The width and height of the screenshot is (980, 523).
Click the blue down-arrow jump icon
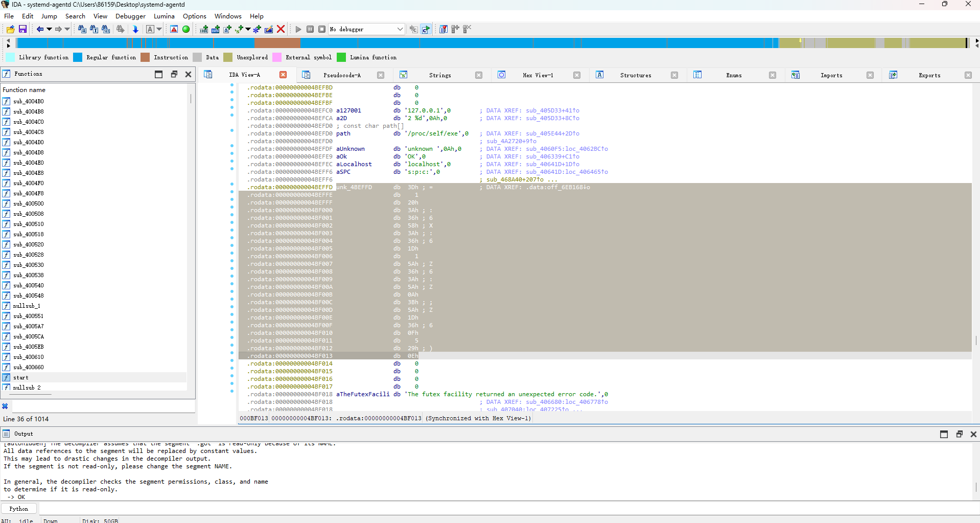[135, 29]
